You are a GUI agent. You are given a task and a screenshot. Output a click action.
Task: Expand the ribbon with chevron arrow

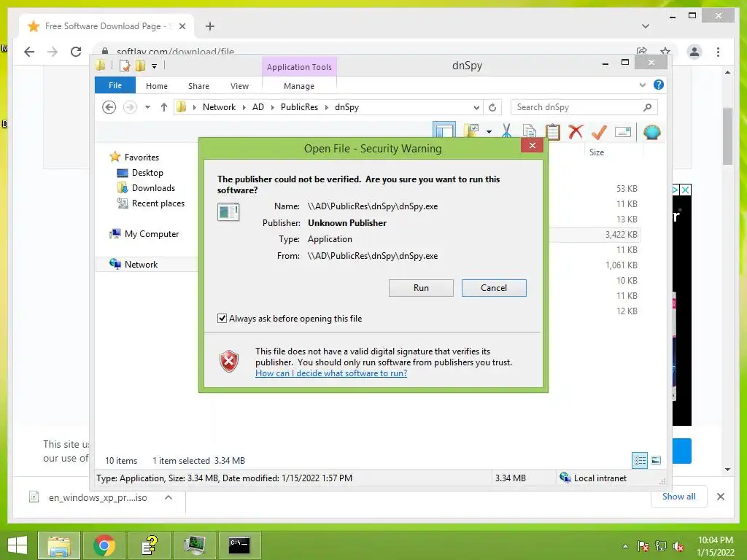642,85
